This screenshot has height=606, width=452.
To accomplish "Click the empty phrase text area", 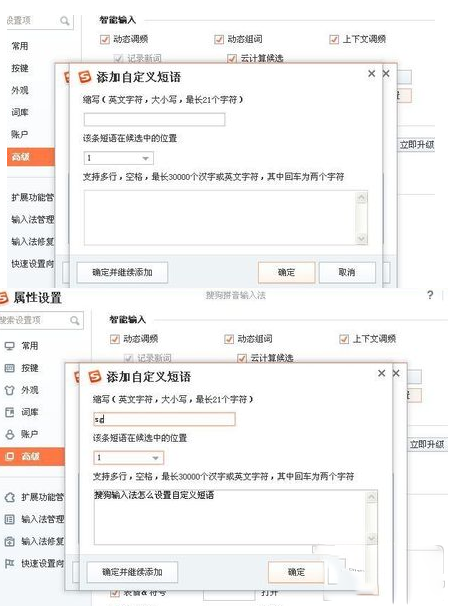I will 226,218.
